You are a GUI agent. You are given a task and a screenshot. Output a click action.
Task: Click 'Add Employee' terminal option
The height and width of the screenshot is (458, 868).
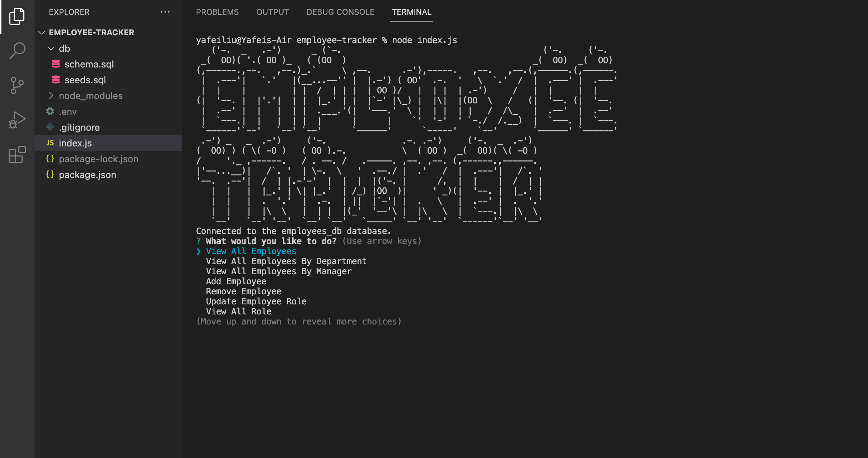coord(236,281)
